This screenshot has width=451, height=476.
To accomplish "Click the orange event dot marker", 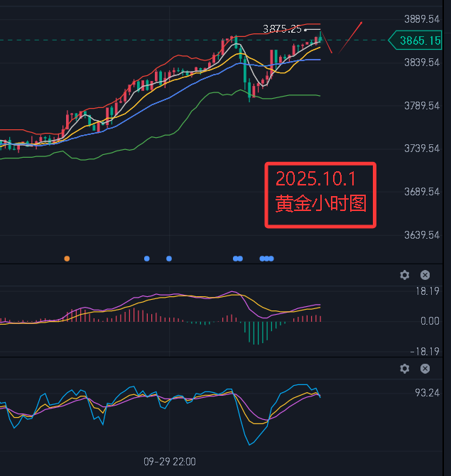I will (67, 259).
